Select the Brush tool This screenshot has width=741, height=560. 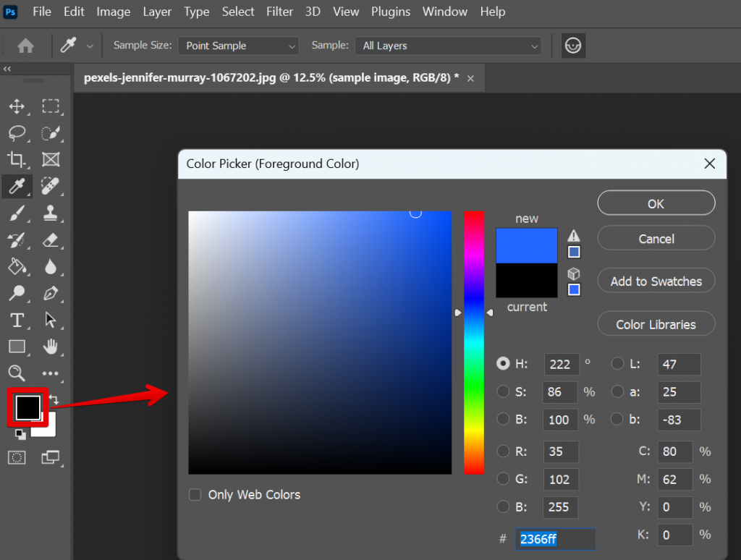click(17, 213)
